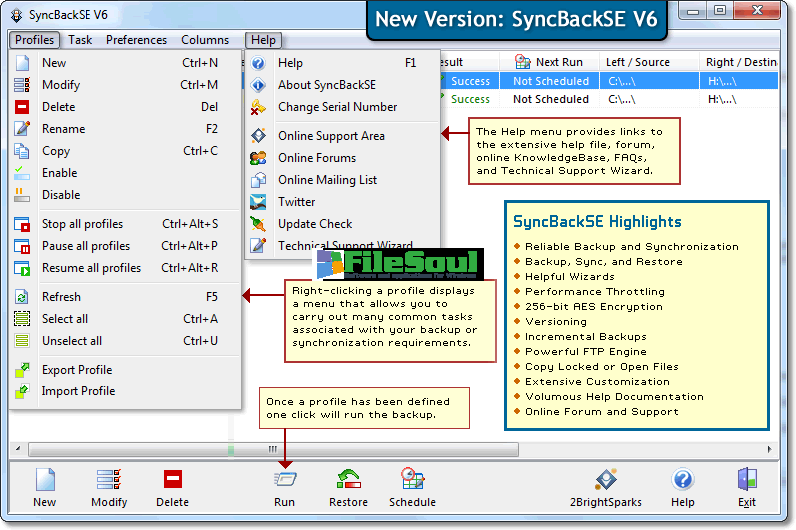
Task: Click the Delete button in bottom toolbar
Action: coord(173,486)
